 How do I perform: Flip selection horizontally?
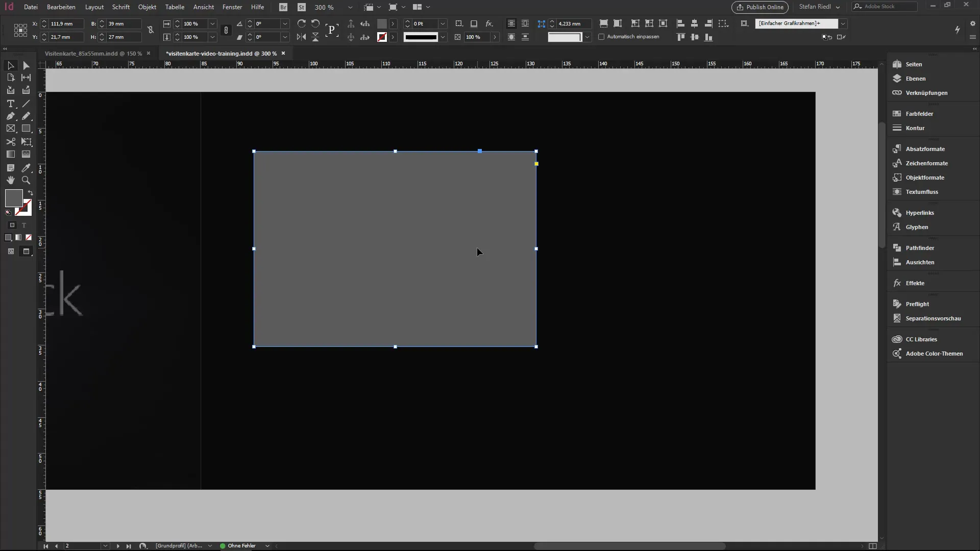[302, 37]
